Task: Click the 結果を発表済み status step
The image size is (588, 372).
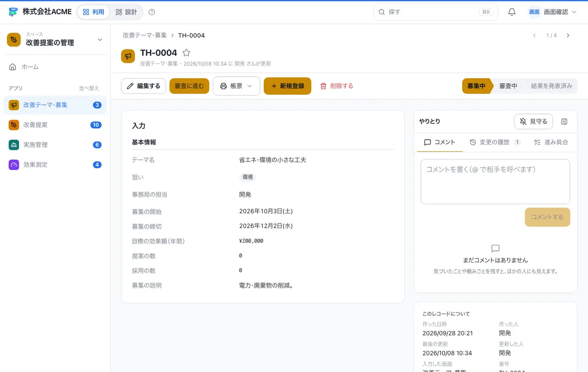Action: [551, 86]
